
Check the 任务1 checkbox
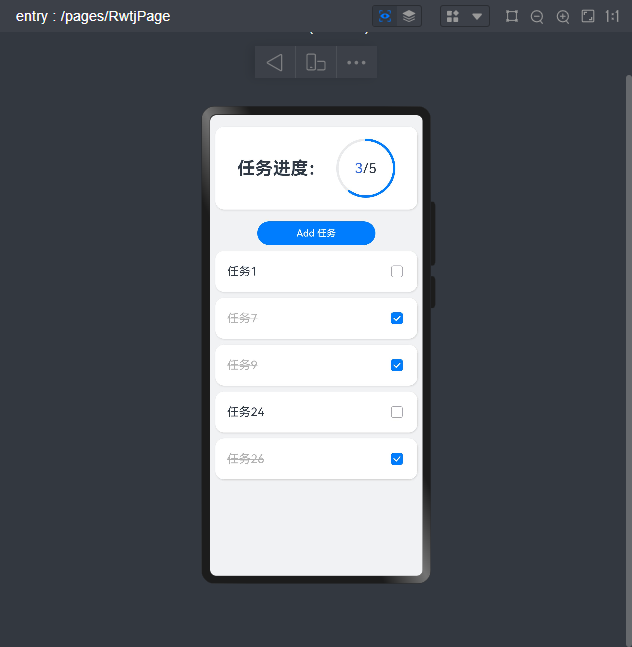[x=397, y=272]
